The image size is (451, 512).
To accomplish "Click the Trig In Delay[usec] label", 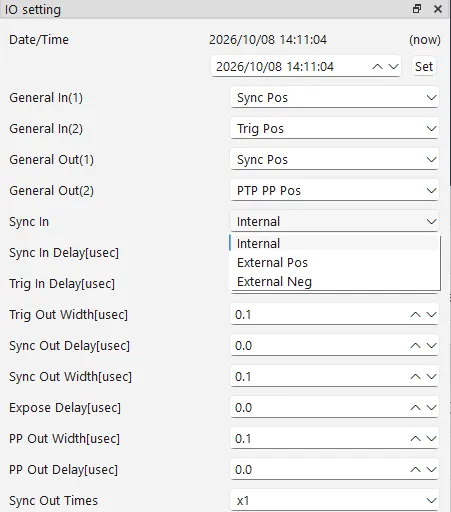I will 62,284.
